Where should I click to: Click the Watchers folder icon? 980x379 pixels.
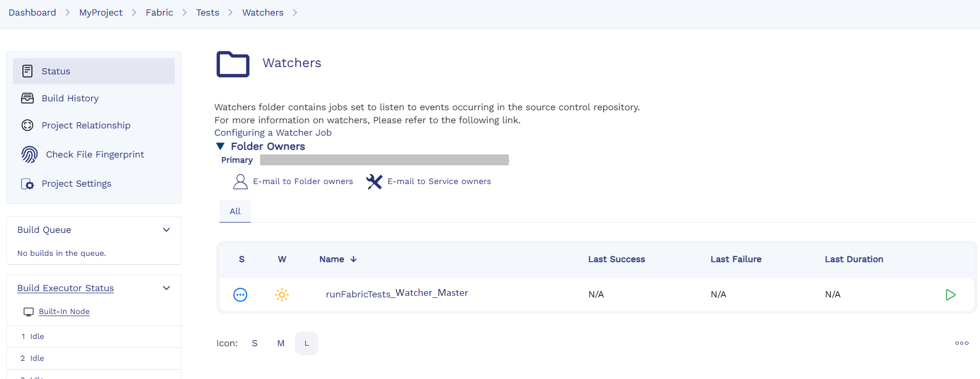pos(233,64)
